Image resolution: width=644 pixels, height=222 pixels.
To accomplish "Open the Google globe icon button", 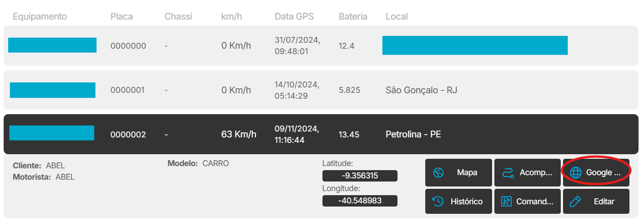I will (576, 173).
